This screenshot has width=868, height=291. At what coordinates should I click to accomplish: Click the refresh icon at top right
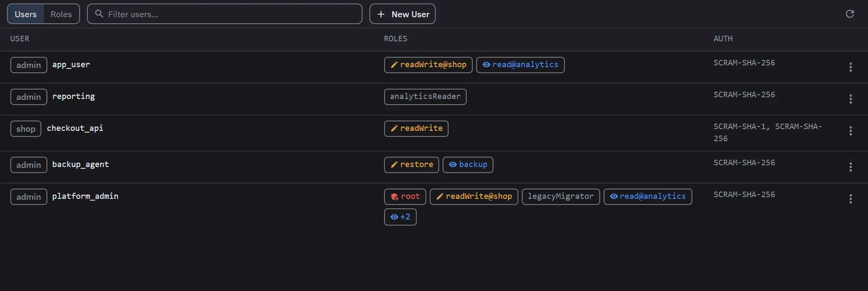click(850, 14)
